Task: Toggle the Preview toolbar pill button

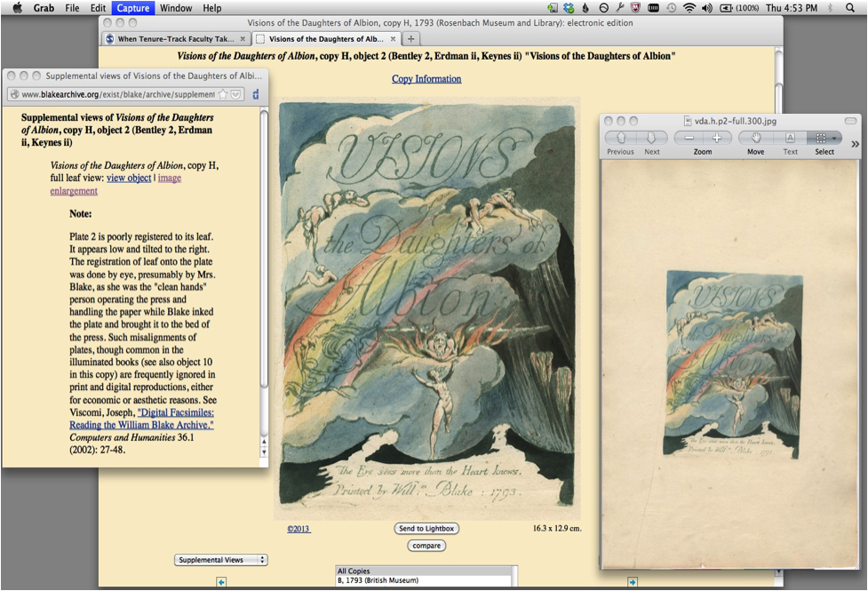Action: pos(850,121)
